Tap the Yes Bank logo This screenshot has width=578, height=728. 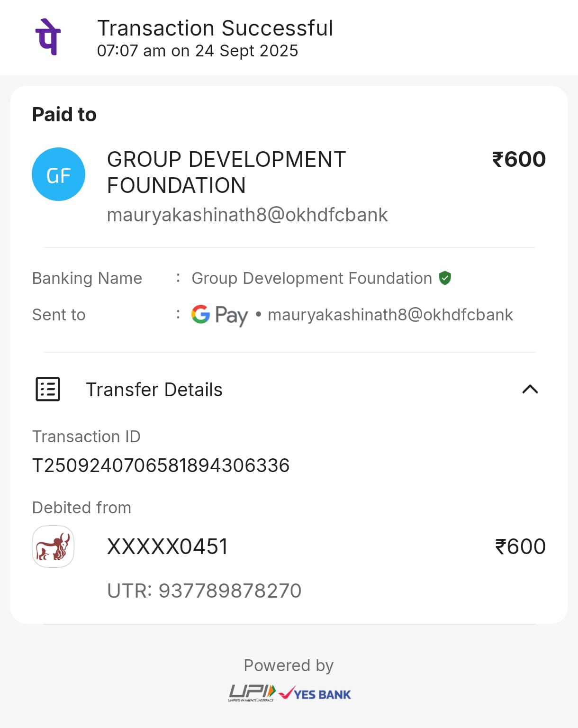316,694
